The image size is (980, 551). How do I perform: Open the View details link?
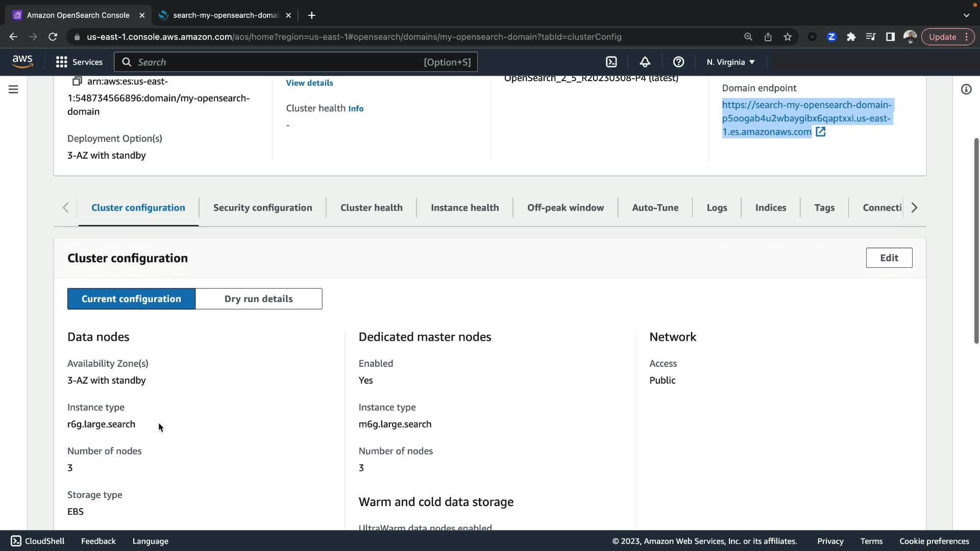(x=309, y=83)
